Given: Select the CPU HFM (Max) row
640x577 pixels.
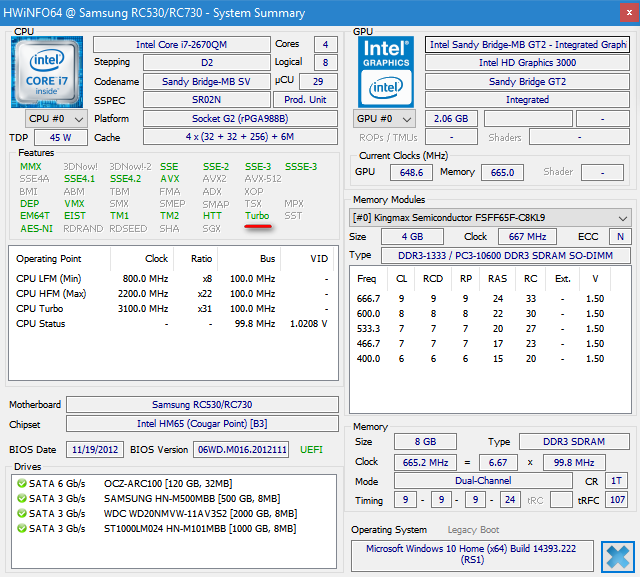Looking at the screenshot, I should click(172, 294).
